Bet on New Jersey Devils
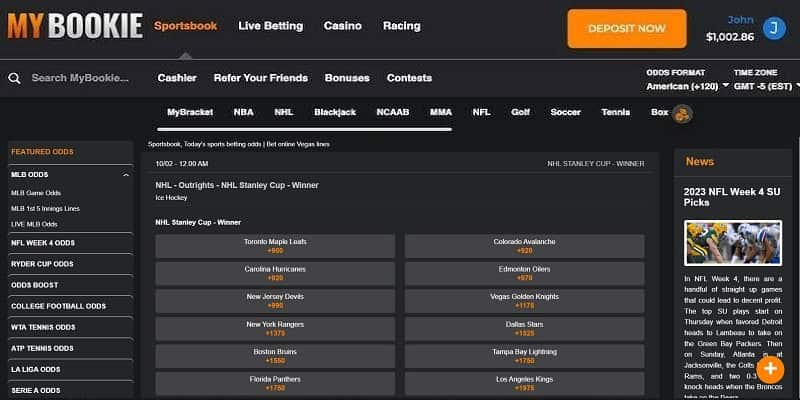 (x=275, y=302)
